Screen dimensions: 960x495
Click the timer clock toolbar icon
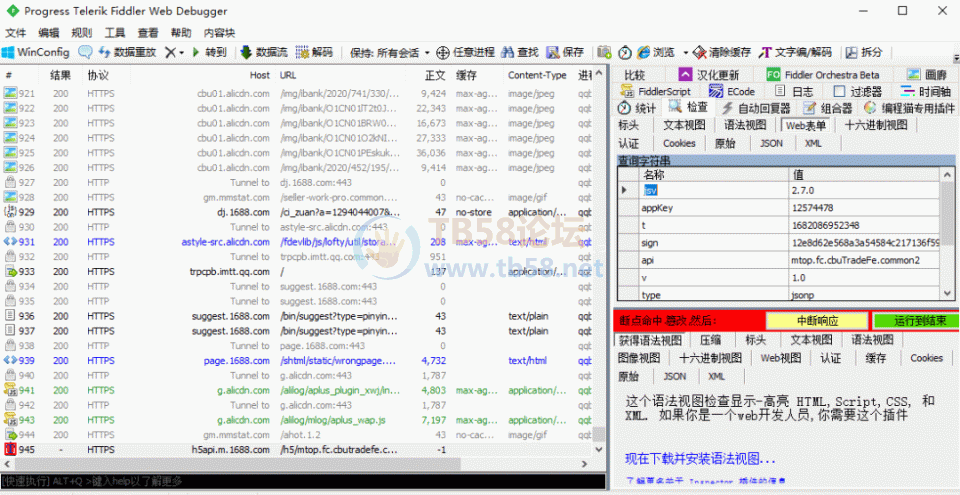624,52
